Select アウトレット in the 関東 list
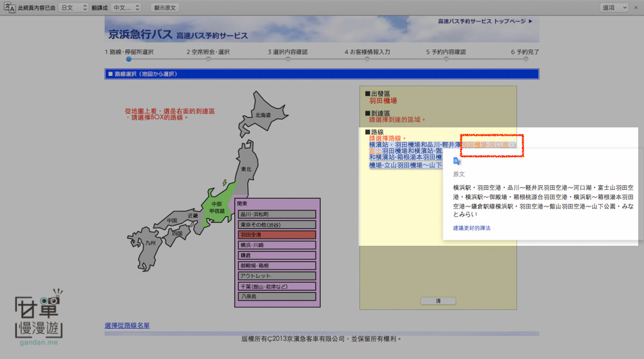The height and width of the screenshot is (359, 644). coord(277,276)
